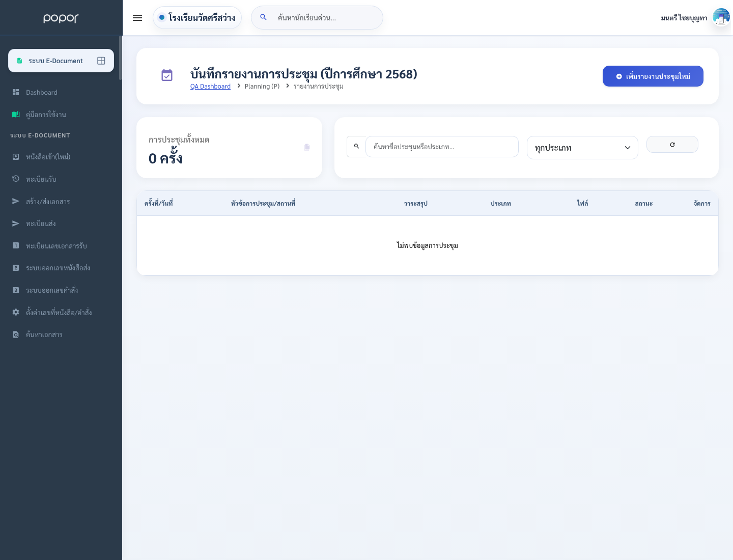
Task: Click the sidebar vertical scrollbar
Action: coord(121,58)
